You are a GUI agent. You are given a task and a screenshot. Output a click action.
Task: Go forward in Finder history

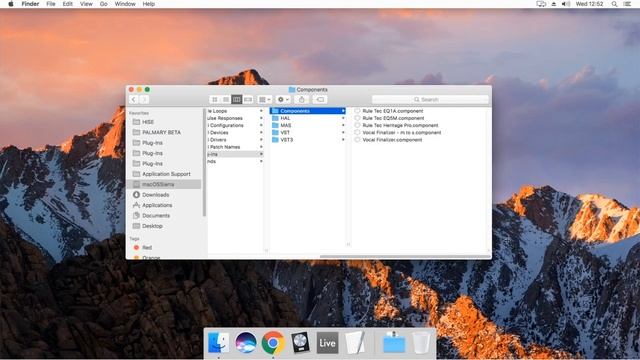(144, 100)
